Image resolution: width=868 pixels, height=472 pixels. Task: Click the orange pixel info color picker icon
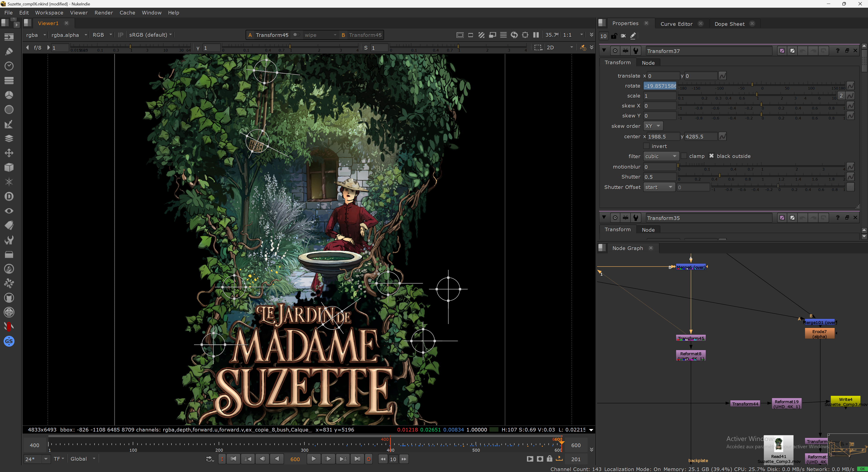tap(583, 48)
